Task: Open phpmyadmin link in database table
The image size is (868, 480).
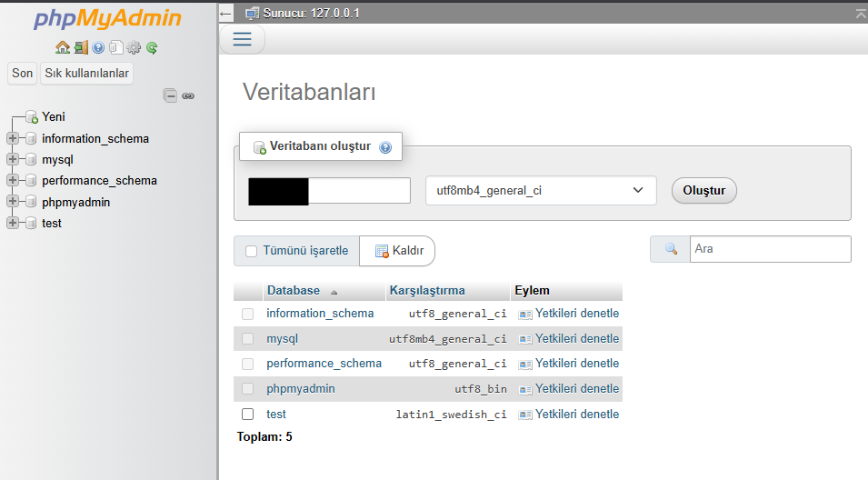Action: point(301,389)
